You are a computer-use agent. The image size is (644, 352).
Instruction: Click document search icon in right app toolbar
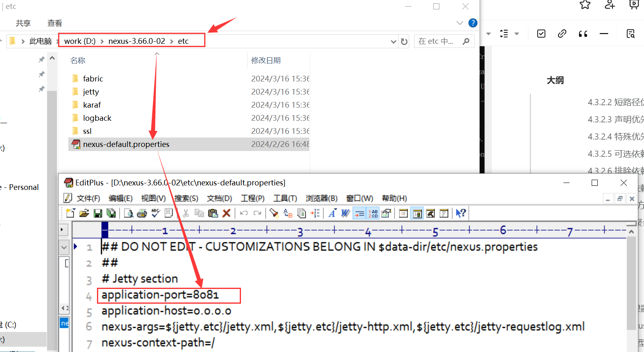630,34
